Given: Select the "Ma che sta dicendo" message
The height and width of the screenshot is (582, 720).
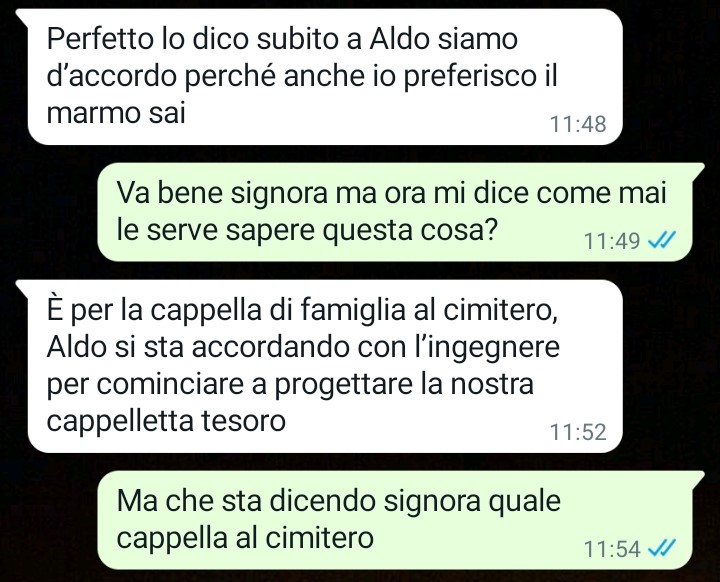Looking at the screenshot, I should coord(395,520).
